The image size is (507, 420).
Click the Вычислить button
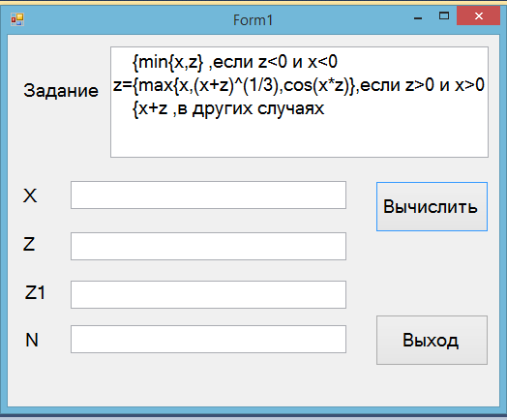(x=432, y=206)
